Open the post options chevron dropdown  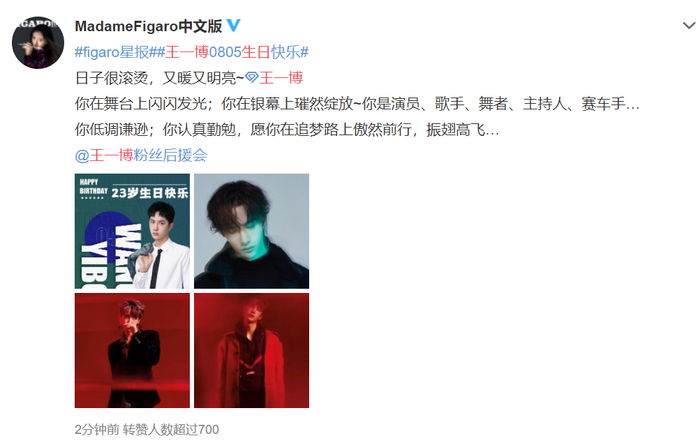click(689, 26)
